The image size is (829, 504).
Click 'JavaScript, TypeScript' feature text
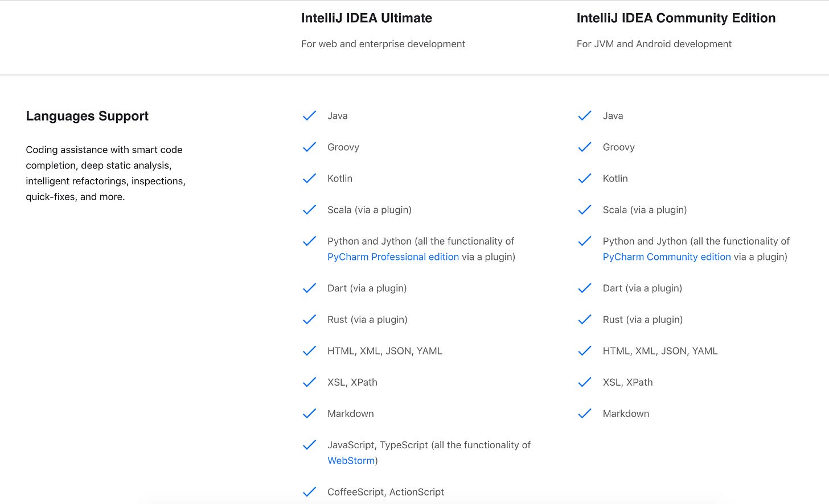[429, 453]
